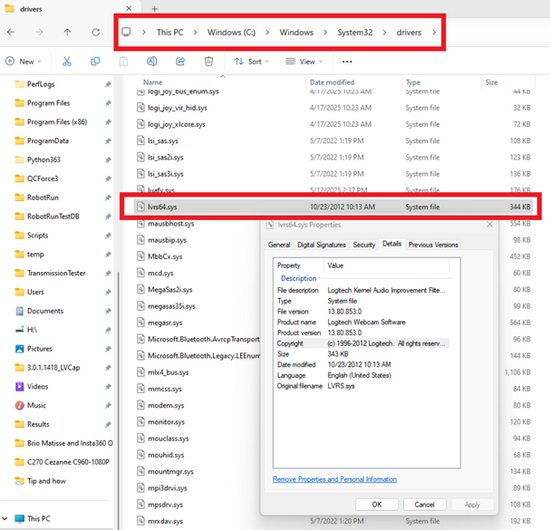
Task: Click This PC breadcrumb in address bar
Action: [x=170, y=32]
